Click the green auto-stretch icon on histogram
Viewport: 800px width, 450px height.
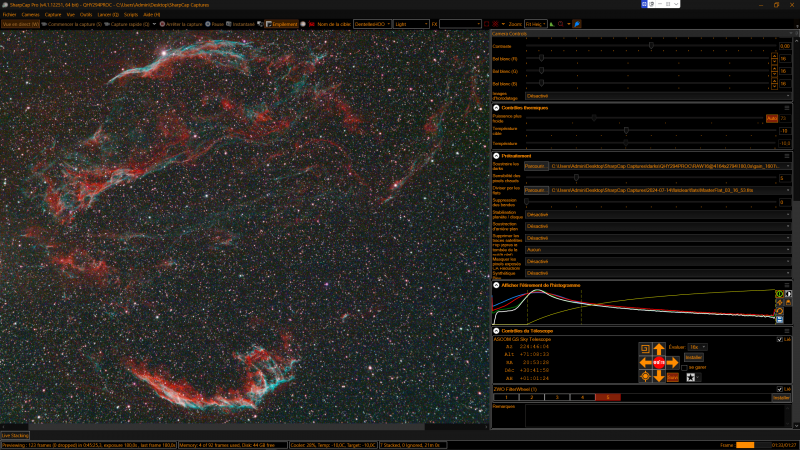(779, 294)
